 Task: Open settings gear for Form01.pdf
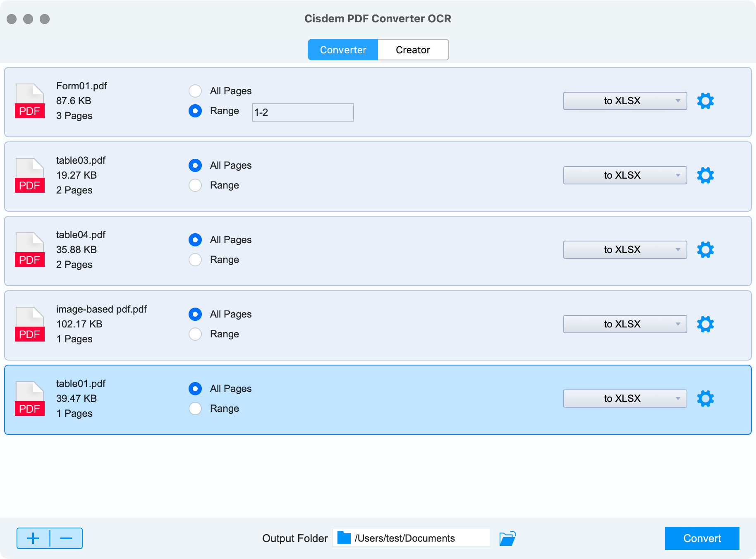point(706,101)
